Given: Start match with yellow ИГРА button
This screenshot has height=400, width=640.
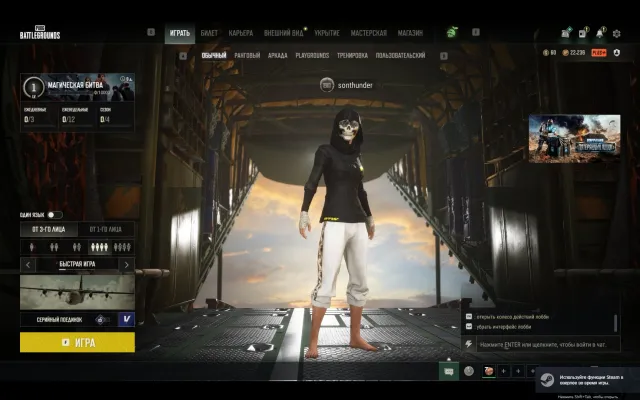Looking at the screenshot, I should coord(78,342).
